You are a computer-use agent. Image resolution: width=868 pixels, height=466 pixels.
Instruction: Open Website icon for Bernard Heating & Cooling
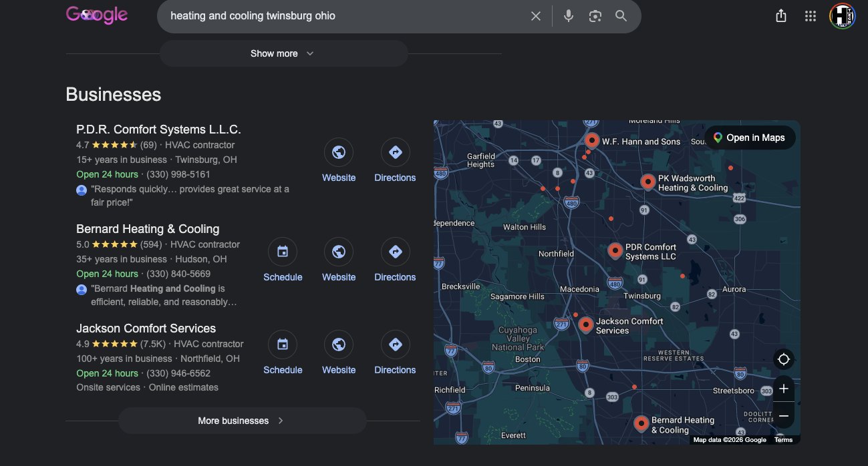(339, 252)
